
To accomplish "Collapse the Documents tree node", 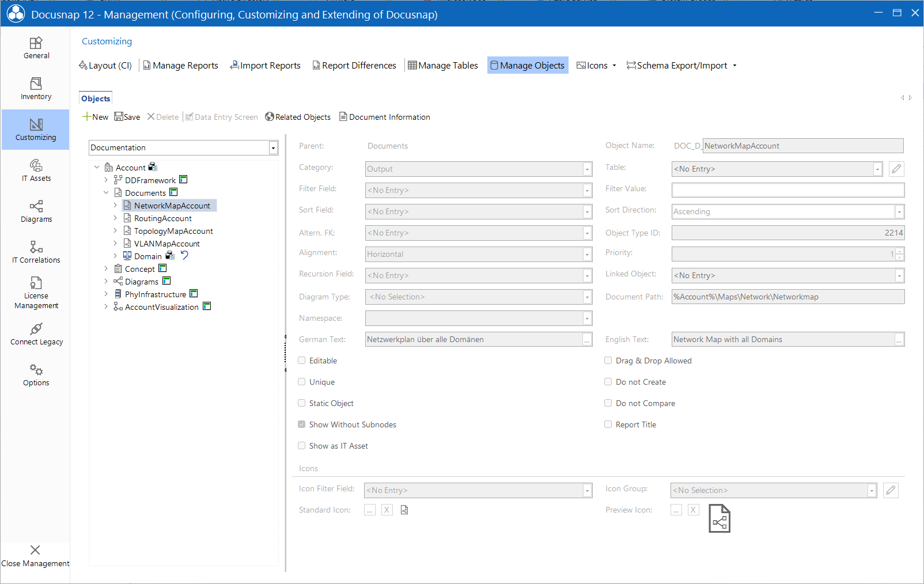I will [x=106, y=193].
